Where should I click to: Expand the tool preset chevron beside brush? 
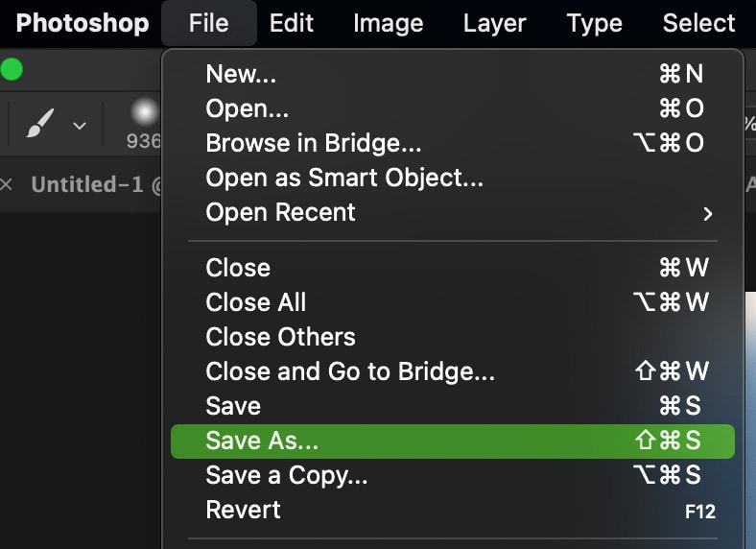coord(80,126)
